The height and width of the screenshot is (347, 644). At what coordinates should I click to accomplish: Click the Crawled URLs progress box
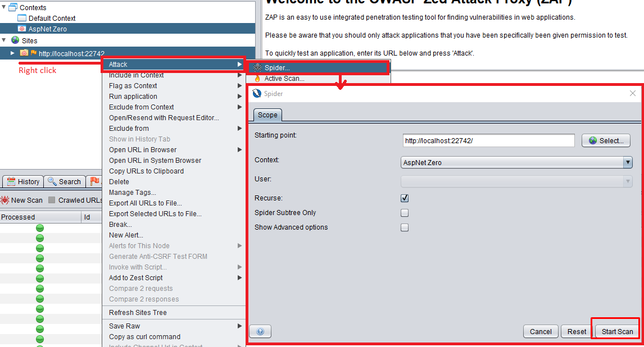coord(52,200)
